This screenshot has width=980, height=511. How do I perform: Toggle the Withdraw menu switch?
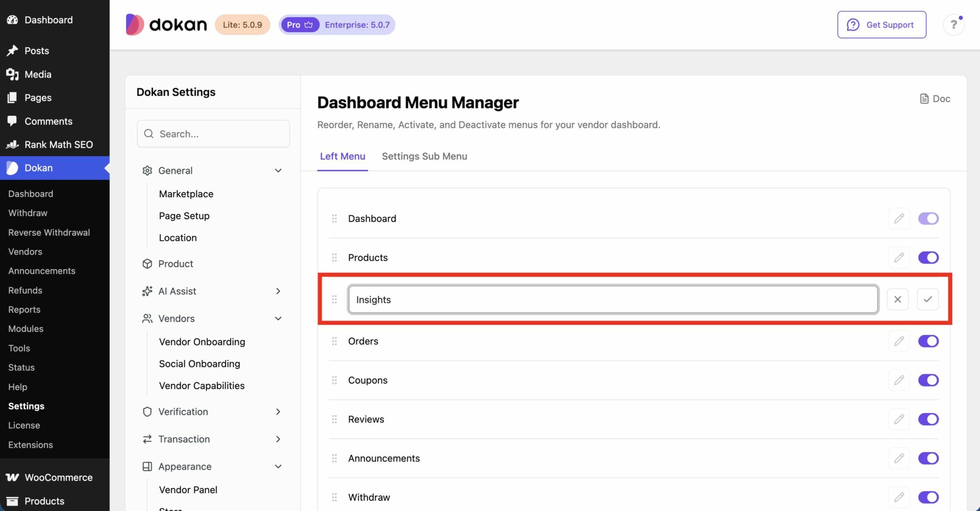[x=928, y=497]
